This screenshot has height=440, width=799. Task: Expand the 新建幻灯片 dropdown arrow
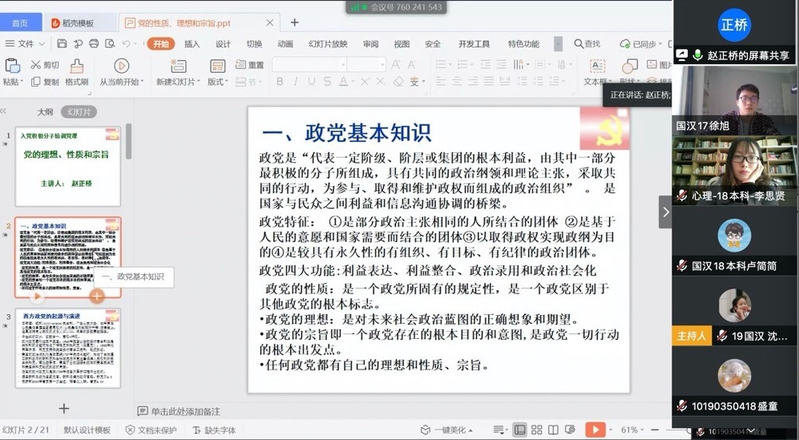tap(196, 82)
